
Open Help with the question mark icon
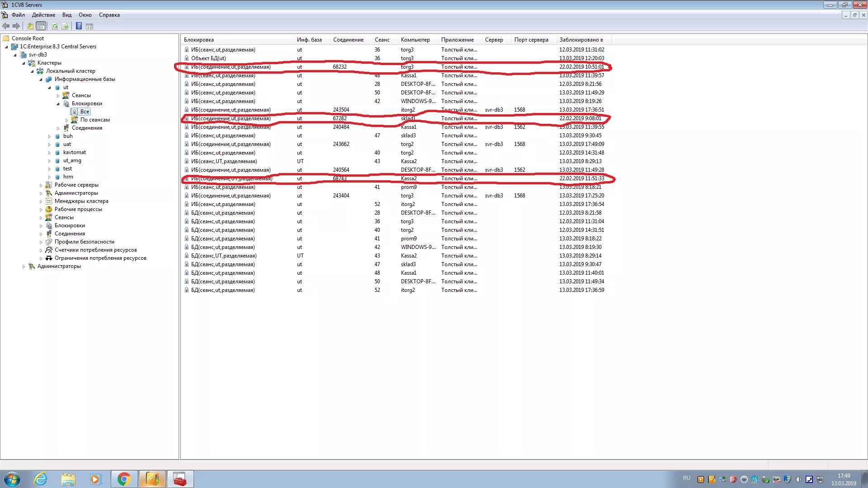[x=79, y=26]
